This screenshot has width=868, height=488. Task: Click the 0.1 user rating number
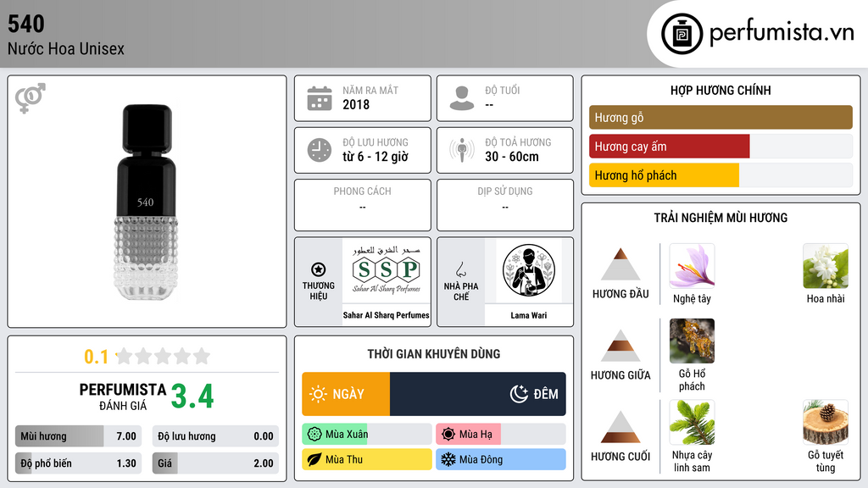point(97,357)
